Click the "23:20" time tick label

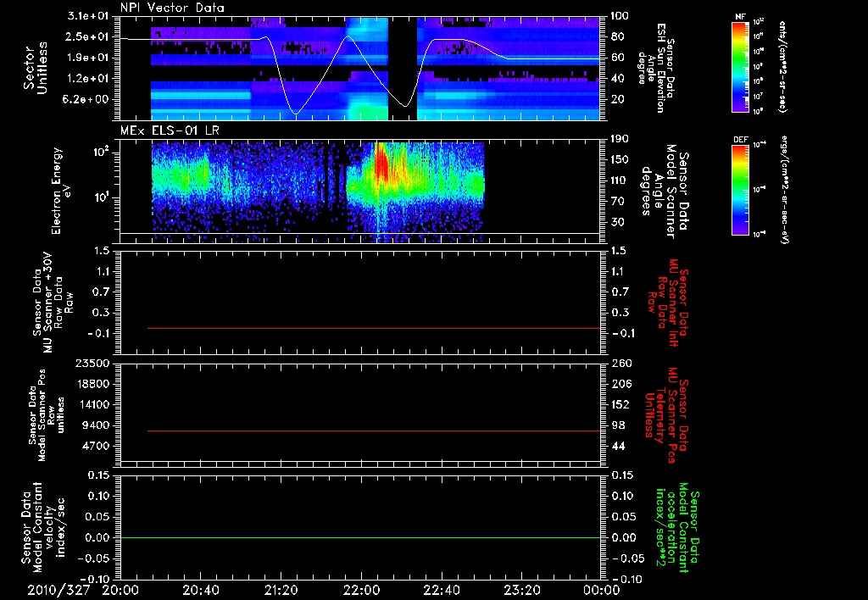pyautogui.click(x=522, y=591)
